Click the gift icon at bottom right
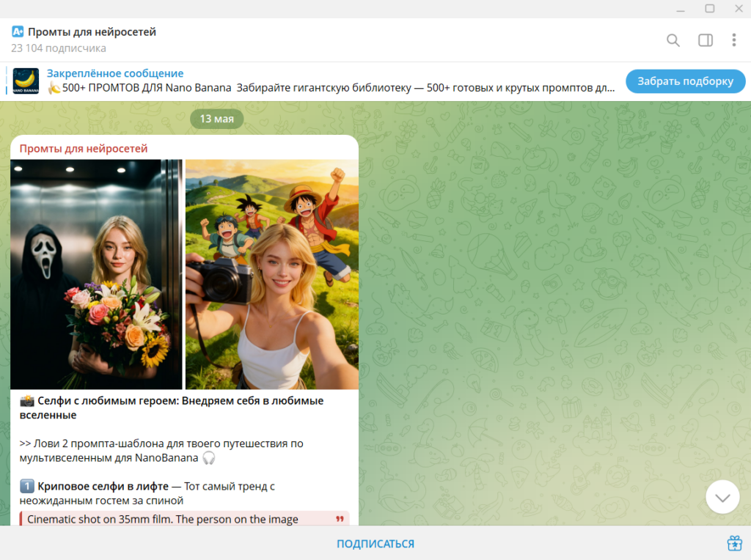The height and width of the screenshot is (560, 751). (735, 543)
